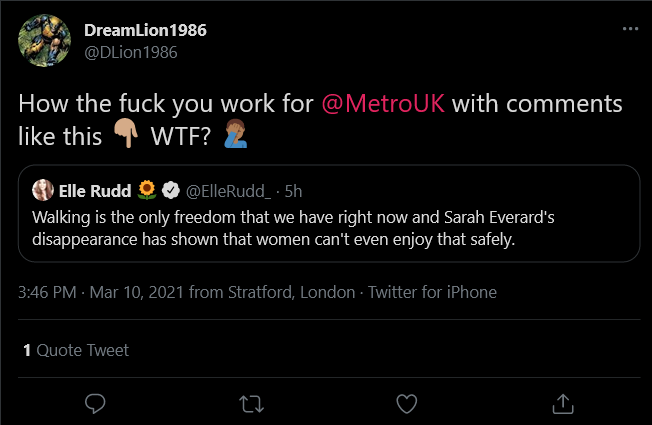Open the @MetroUK mention link
The width and height of the screenshot is (652, 425).
click(383, 103)
